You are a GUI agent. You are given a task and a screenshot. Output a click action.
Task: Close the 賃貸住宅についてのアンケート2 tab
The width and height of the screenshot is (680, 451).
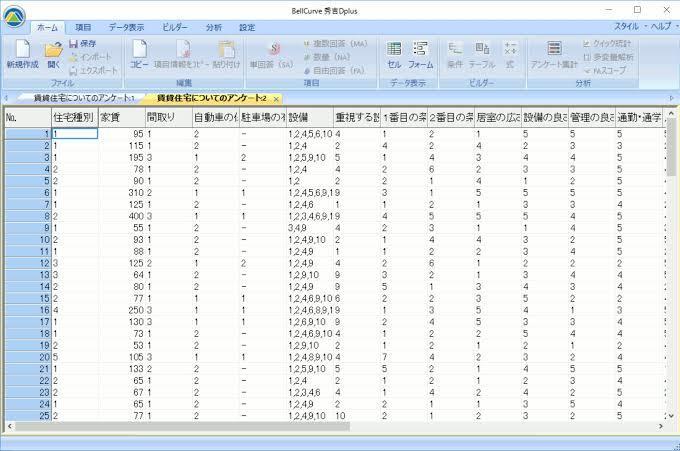pos(276,99)
